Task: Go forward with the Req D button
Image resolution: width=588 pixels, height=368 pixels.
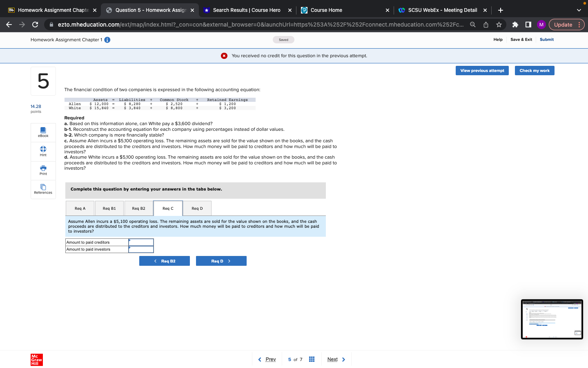Action: point(221,261)
